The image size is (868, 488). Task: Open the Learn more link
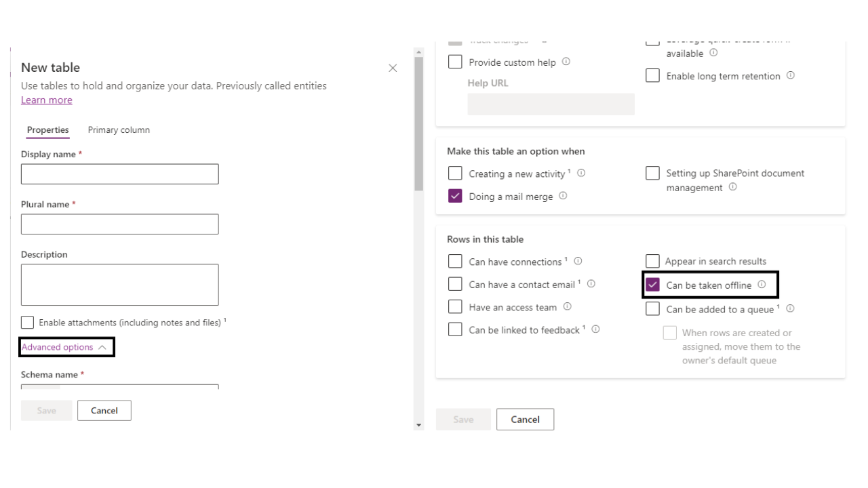click(x=46, y=100)
